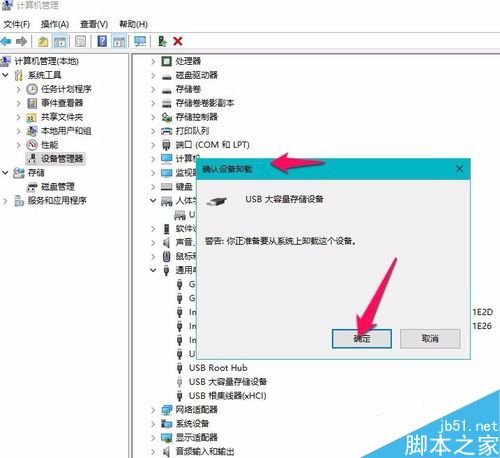Expand the 网络适配器 device category

tap(153, 410)
